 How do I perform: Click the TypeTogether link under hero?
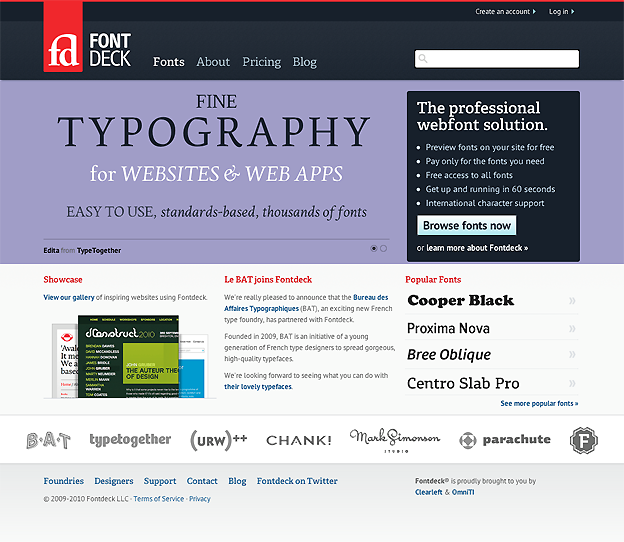click(99, 250)
